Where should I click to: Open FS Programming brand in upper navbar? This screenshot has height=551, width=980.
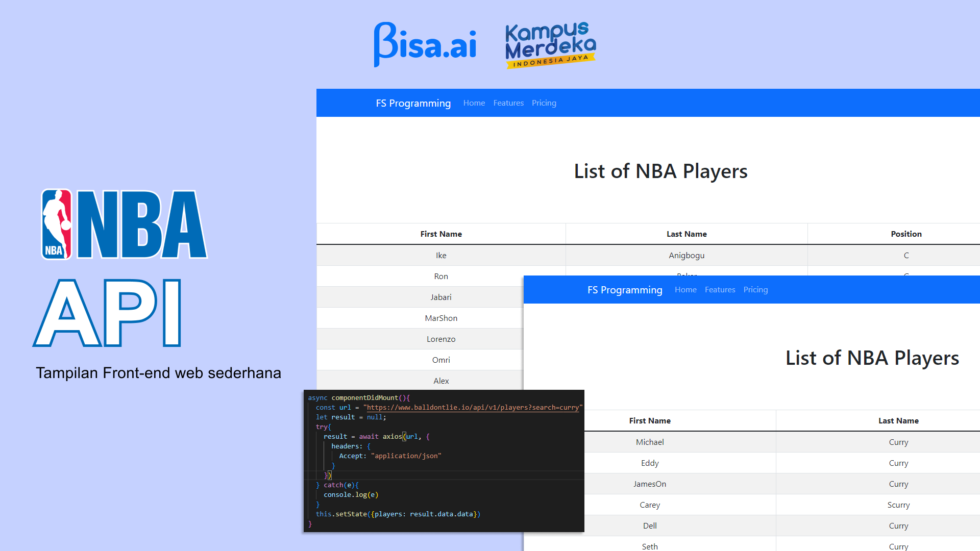(413, 103)
